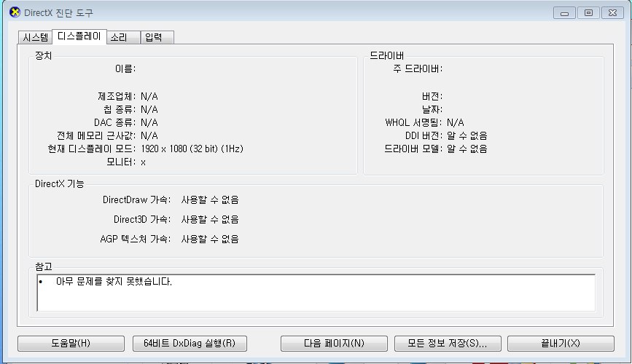Select the display mode value 1920 x 1080 (32 bit) (1Hz)
Viewport: 632px width, 364px height.
coord(192,149)
